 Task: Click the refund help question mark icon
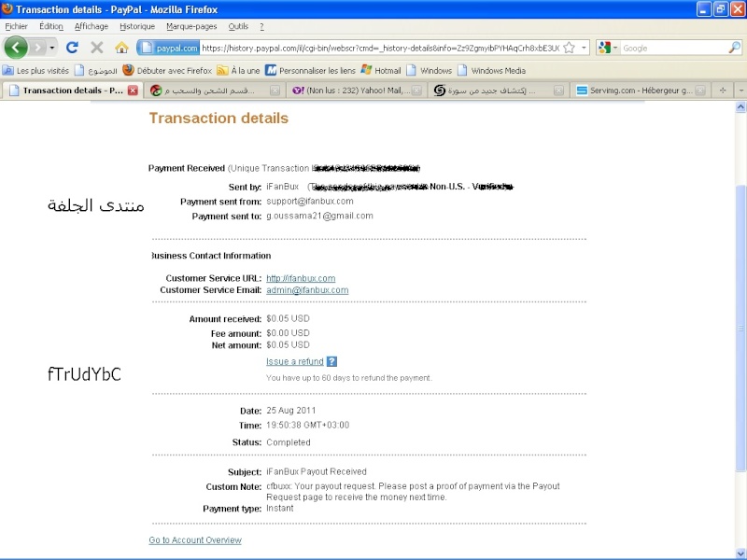coord(332,361)
